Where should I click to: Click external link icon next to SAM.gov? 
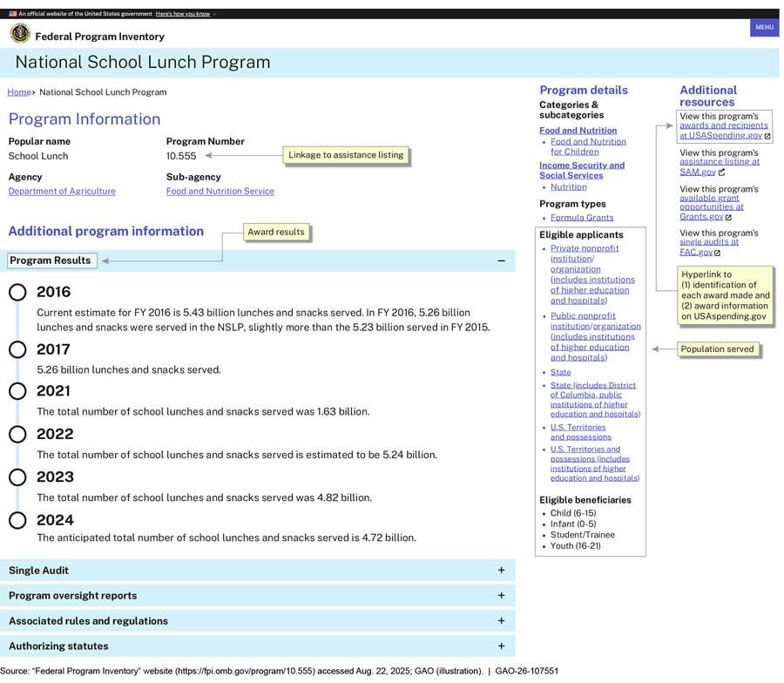[x=721, y=172]
